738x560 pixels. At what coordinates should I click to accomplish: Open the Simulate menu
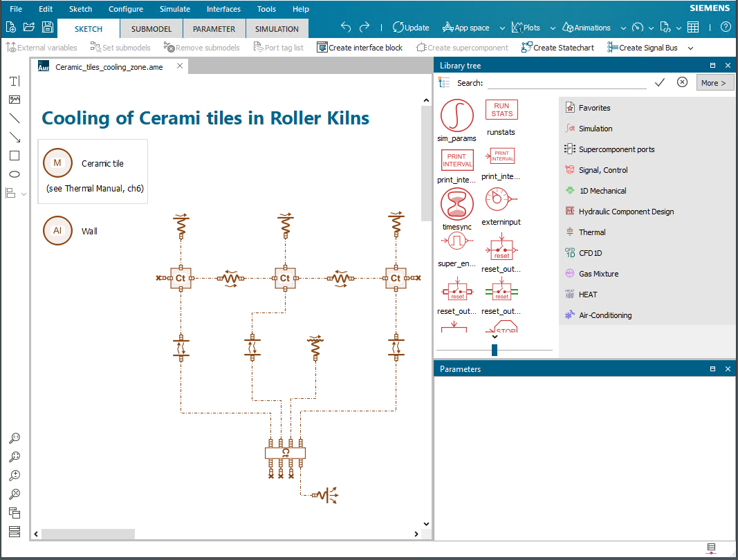point(174,9)
